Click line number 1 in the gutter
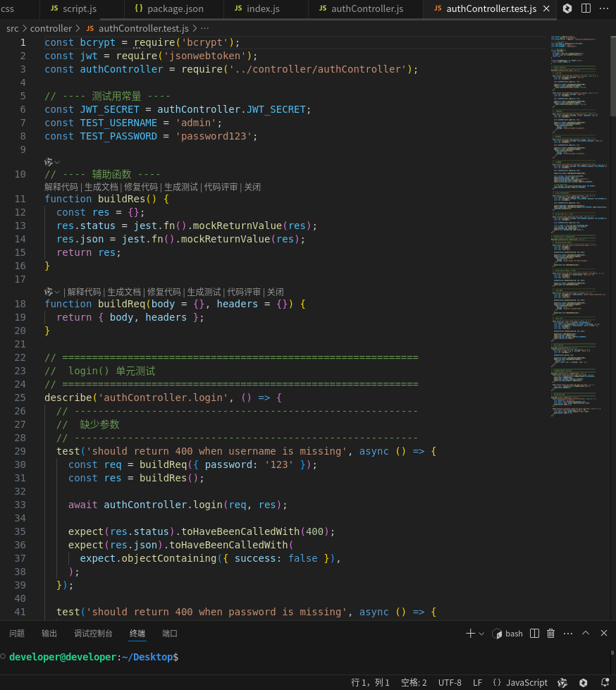This screenshot has height=690, width=616. coord(23,43)
